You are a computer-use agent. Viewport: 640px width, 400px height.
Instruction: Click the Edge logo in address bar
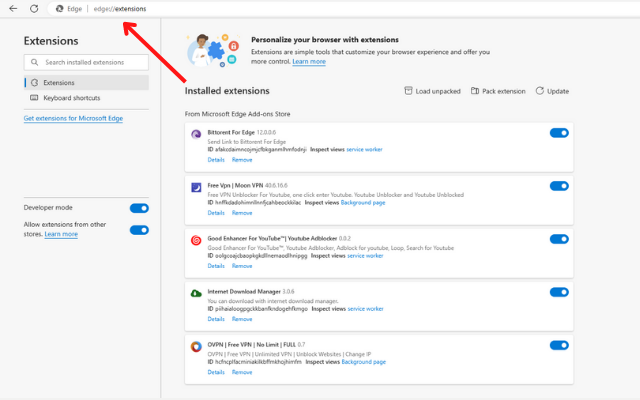click(60, 9)
